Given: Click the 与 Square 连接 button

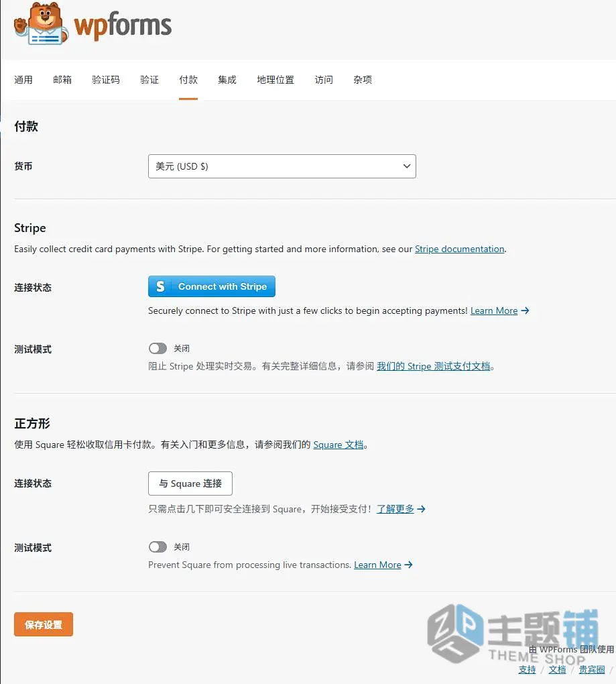Looking at the screenshot, I should point(190,483).
